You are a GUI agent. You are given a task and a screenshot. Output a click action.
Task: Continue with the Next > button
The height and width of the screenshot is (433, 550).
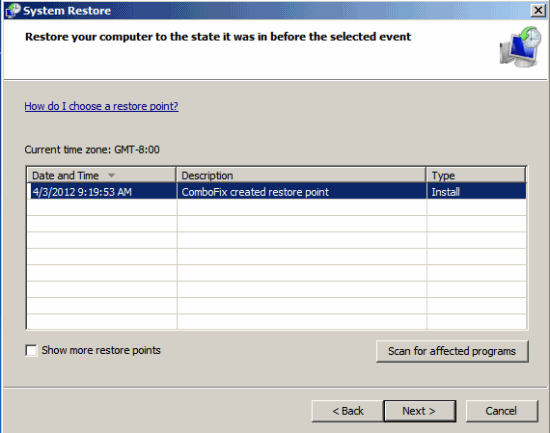click(420, 411)
